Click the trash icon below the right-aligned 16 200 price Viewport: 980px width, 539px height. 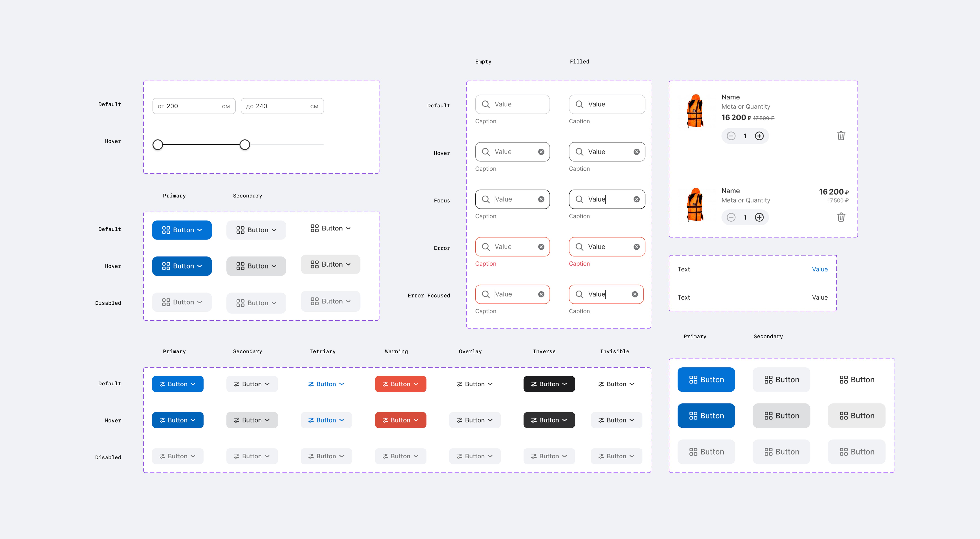(841, 217)
